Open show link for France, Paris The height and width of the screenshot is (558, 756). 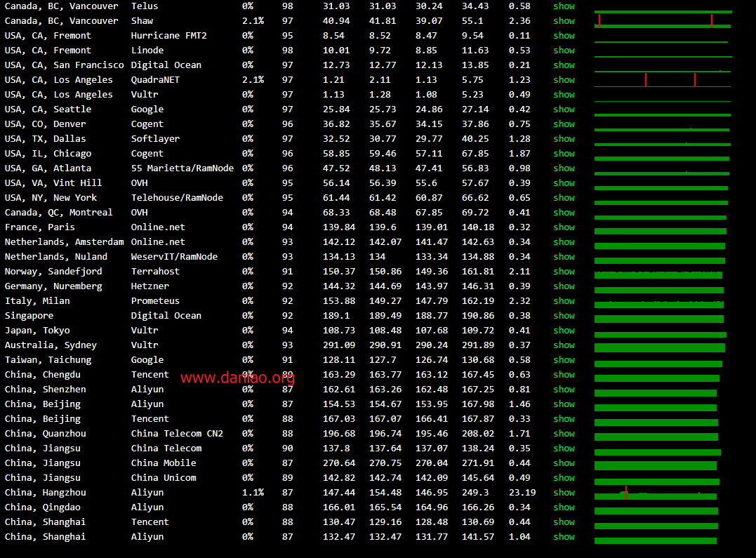[564, 227]
